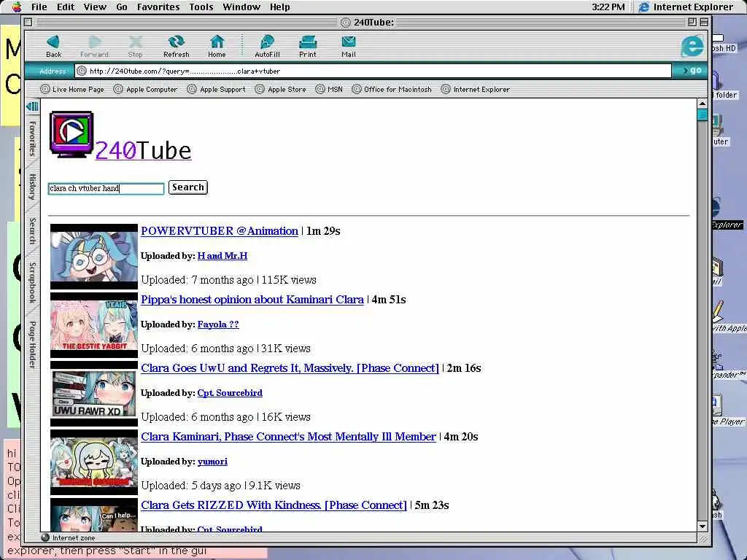Open Apple Computer favorite

coord(145,89)
